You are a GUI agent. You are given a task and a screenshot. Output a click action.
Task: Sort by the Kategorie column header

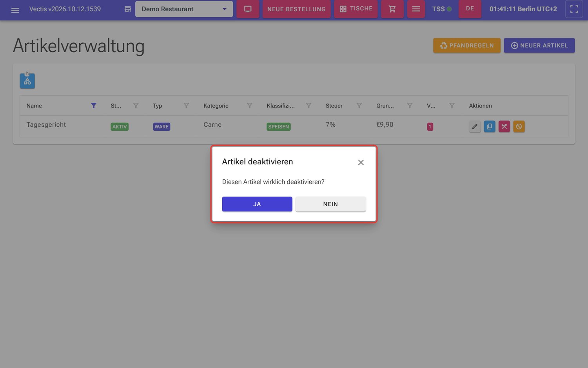[x=216, y=106]
